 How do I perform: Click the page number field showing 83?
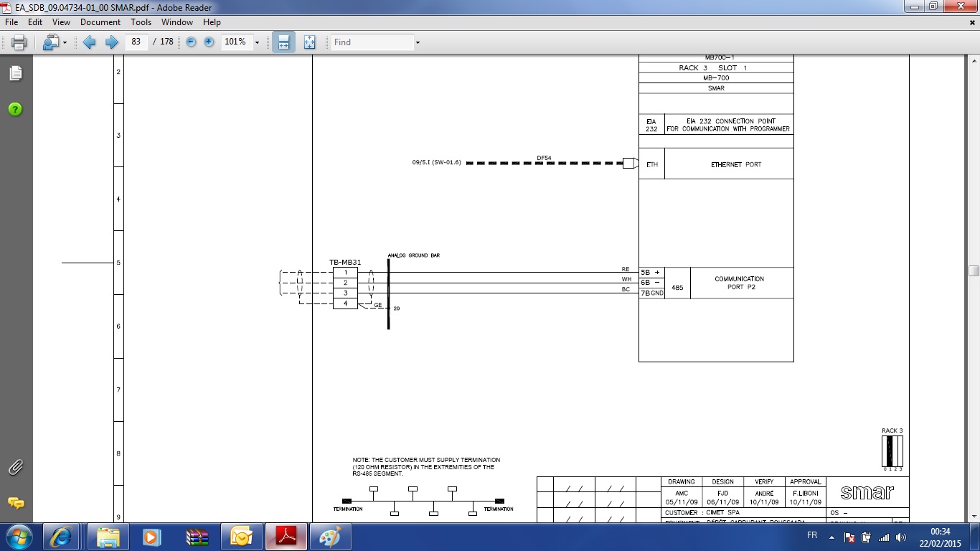coord(136,42)
